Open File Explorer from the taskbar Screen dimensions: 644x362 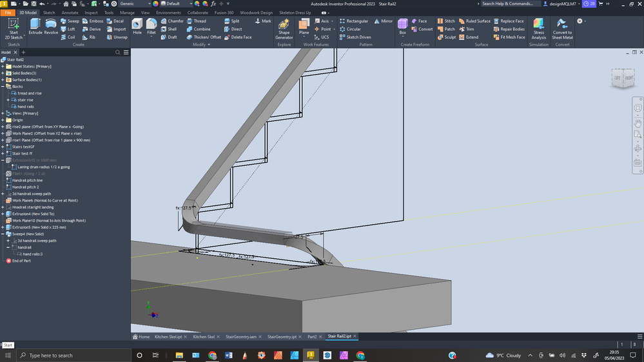[179, 356]
